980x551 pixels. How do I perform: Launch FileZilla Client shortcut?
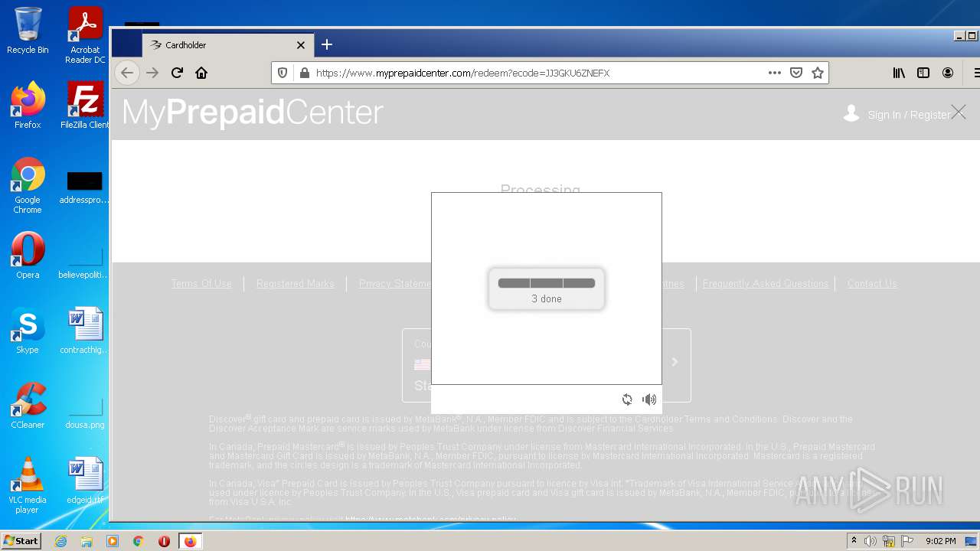85,106
